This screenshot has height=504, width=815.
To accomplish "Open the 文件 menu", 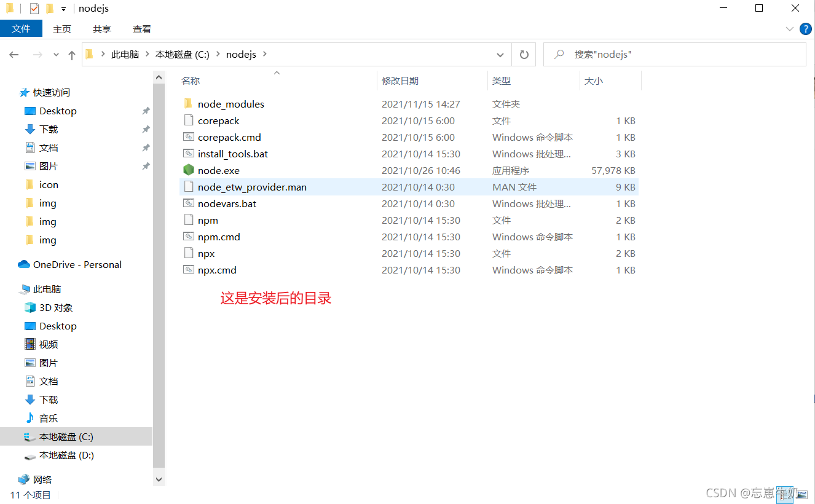I will click(21, 29).
